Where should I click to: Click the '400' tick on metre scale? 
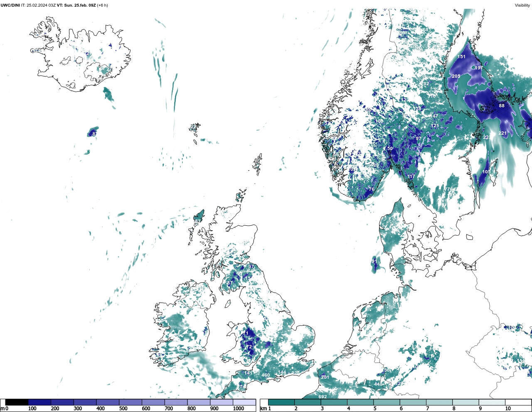coord(100,409)
